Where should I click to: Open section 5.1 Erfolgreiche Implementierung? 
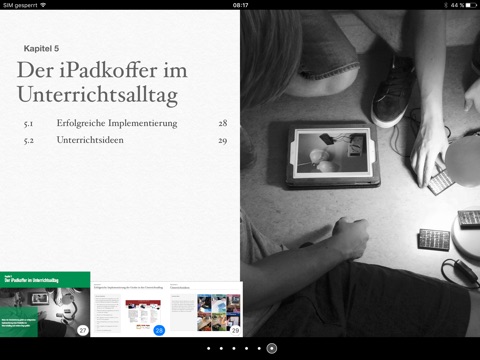click(125, 123)
